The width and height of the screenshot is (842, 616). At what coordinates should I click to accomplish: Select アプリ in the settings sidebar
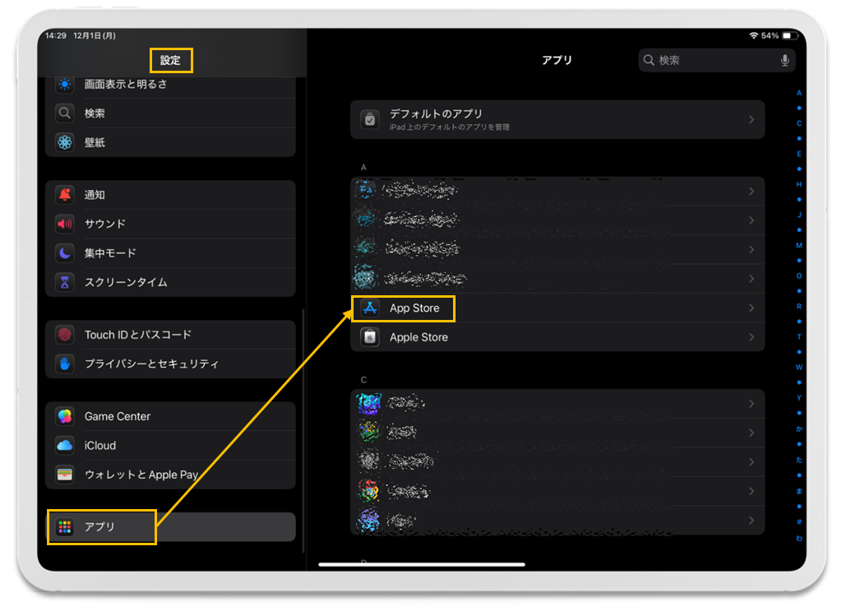[100, 527]
